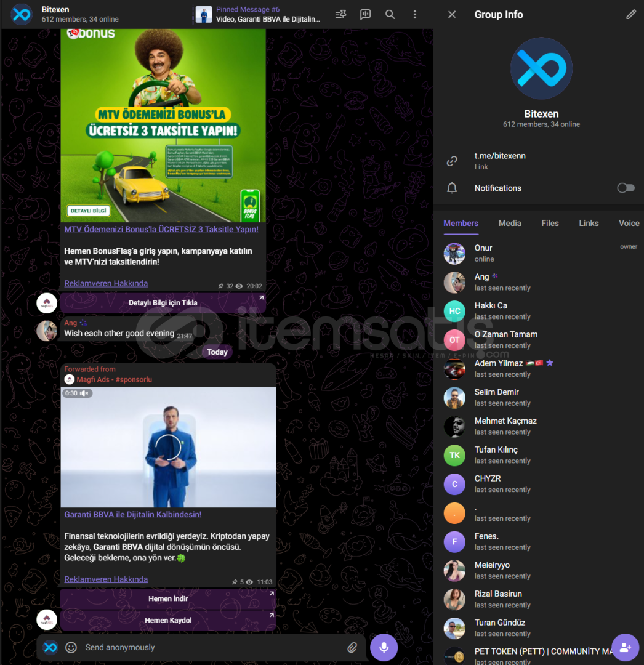This screenshot has height=665, width=644.
Task: Click Tufan Kılınç's TK avatar
Action: 454,455
